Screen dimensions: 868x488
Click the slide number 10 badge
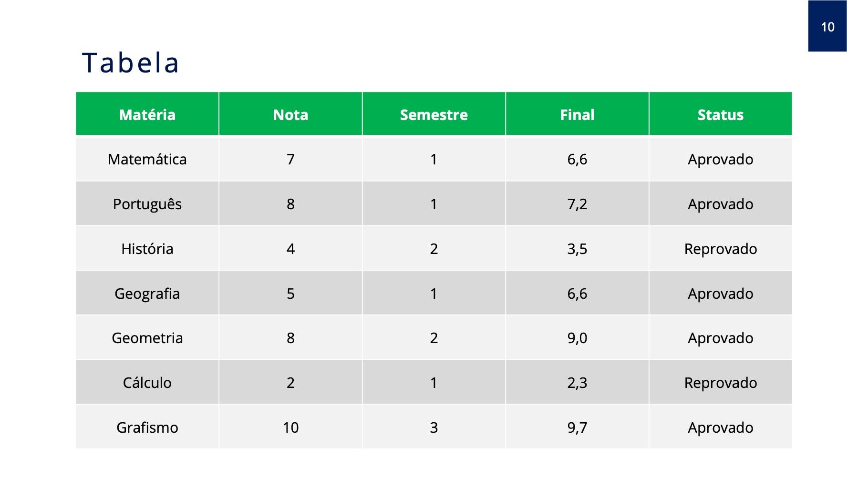click(x=827, y=27)
